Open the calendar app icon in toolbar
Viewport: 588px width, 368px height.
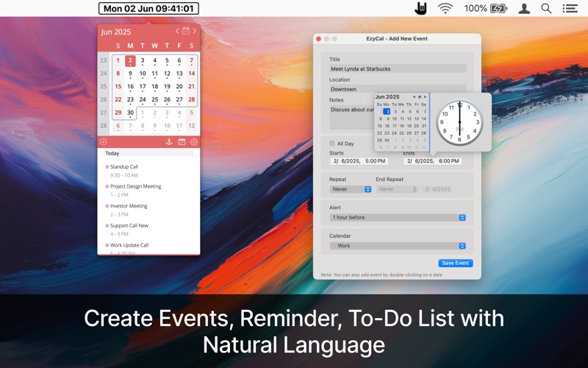182,142
